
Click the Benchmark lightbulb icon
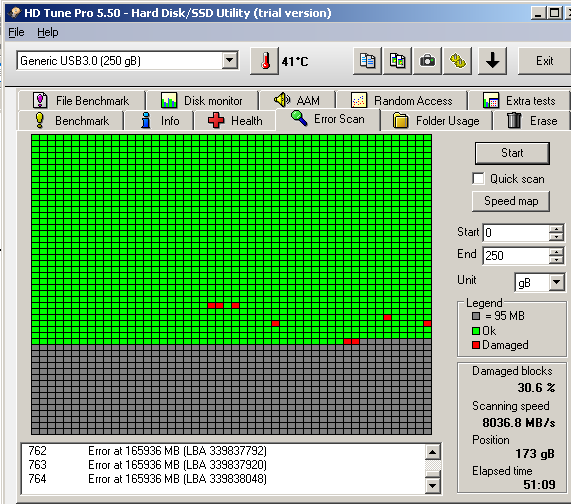[x=39, y=120]
